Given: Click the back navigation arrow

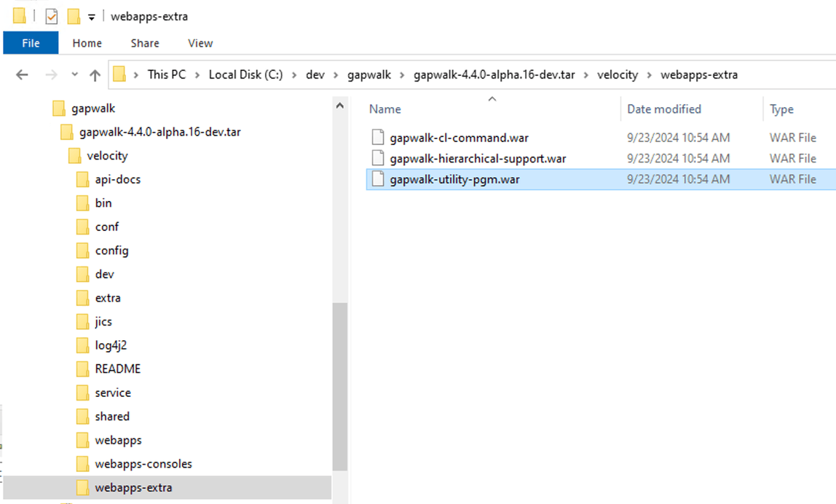Looking at the screenshot, I should 21,74.
